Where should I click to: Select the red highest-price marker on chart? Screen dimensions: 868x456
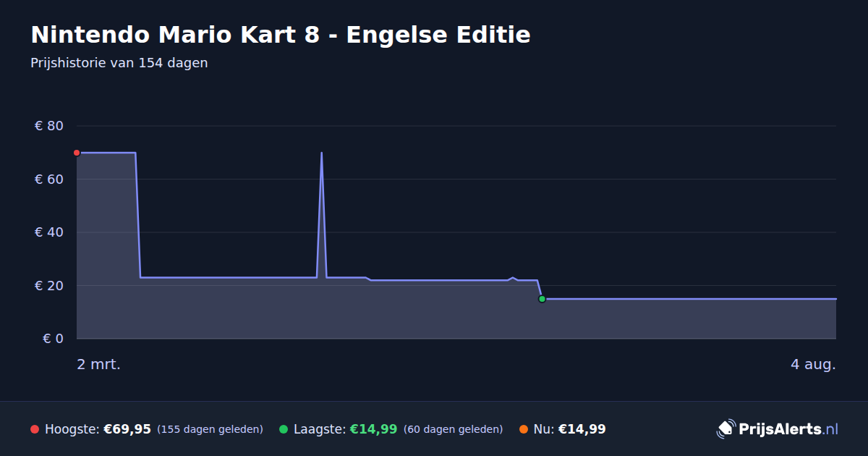click(x=77, y=153)
